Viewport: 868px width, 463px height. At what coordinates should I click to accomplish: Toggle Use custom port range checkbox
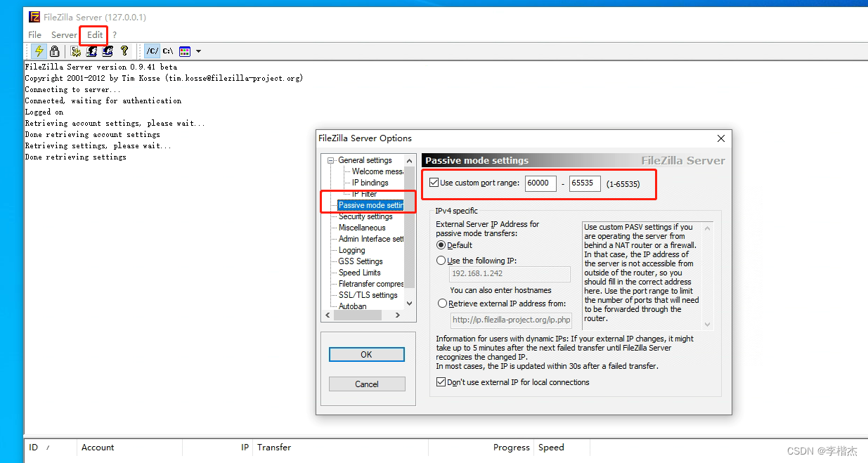[434, 183]
